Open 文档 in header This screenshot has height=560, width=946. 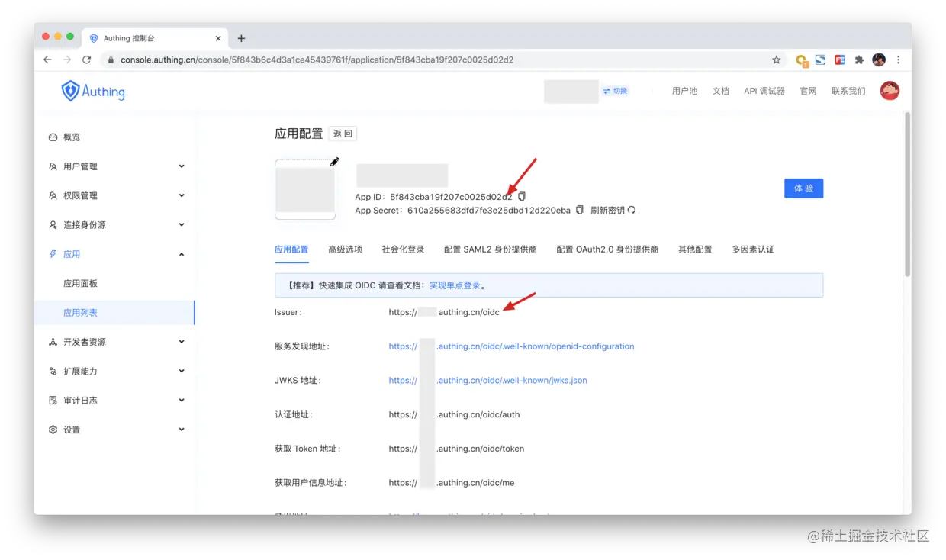(721, 91)
